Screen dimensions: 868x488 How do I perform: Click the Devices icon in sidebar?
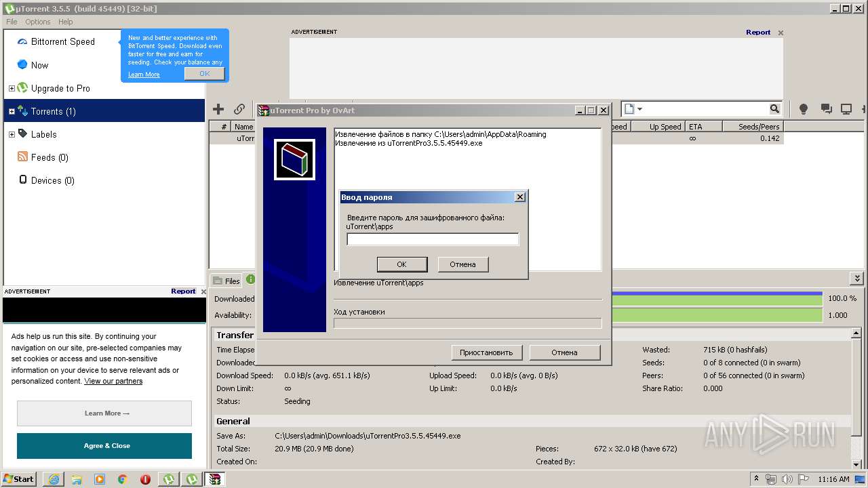pos(22,180)
